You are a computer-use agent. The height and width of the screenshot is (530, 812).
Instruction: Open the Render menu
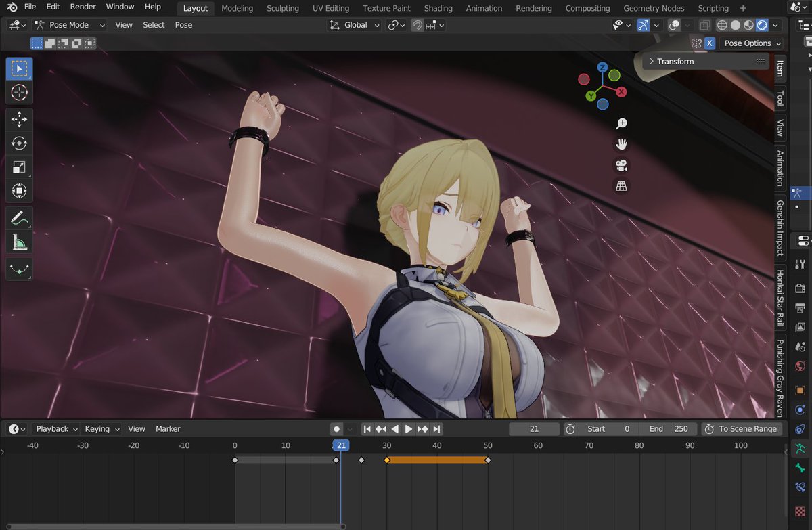(83, 7)
